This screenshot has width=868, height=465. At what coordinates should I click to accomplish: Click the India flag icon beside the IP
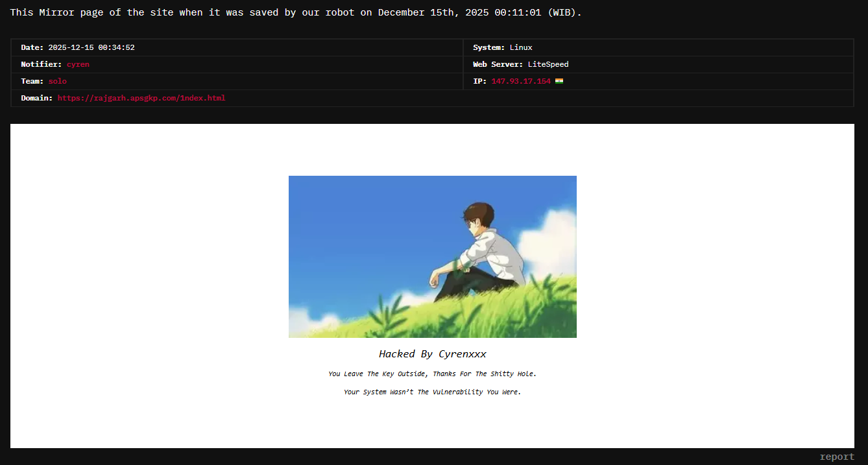point(559,81)
